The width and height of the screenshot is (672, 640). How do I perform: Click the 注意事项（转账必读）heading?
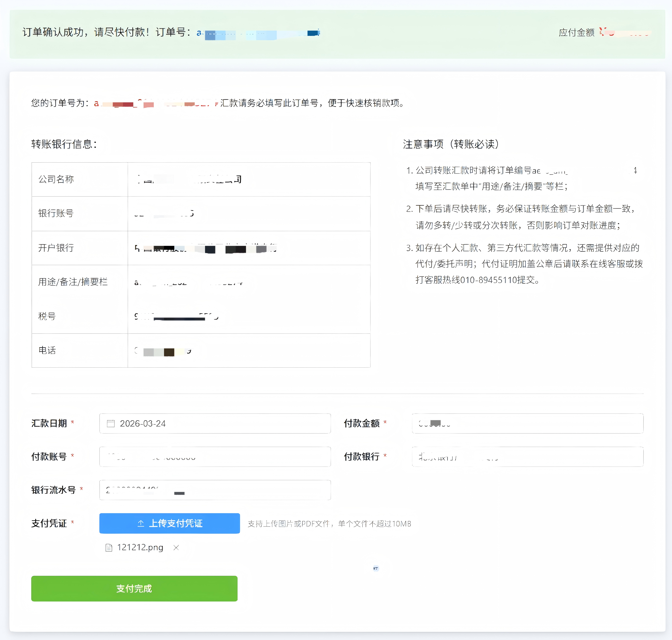[x=451, y=144]
